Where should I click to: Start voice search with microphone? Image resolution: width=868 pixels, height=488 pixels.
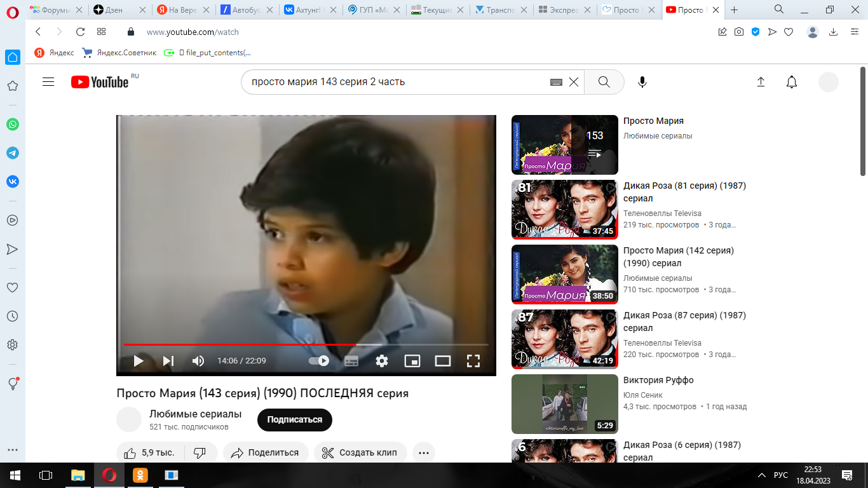[642, 81]
